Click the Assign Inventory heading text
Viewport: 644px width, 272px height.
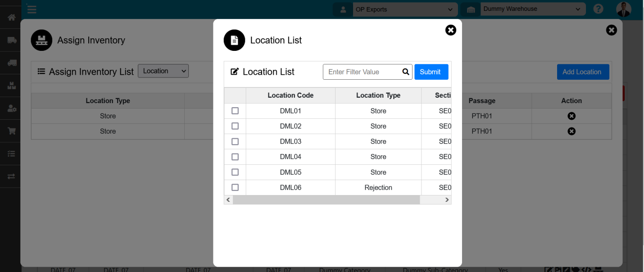click(91, 40)
